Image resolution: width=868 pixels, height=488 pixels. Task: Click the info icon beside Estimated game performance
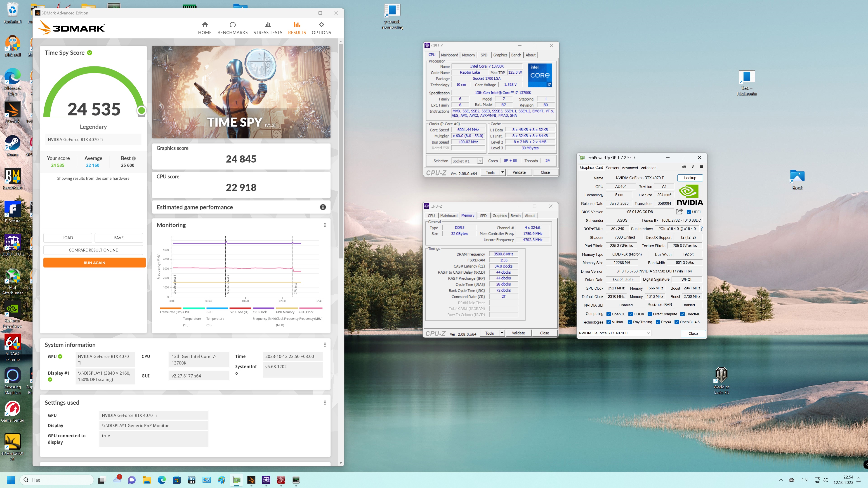pyautogui.click(x=323, y=207)
